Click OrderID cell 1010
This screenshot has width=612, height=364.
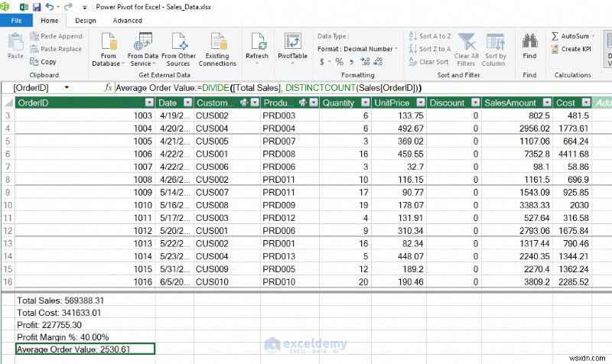(x=85, y=205)
